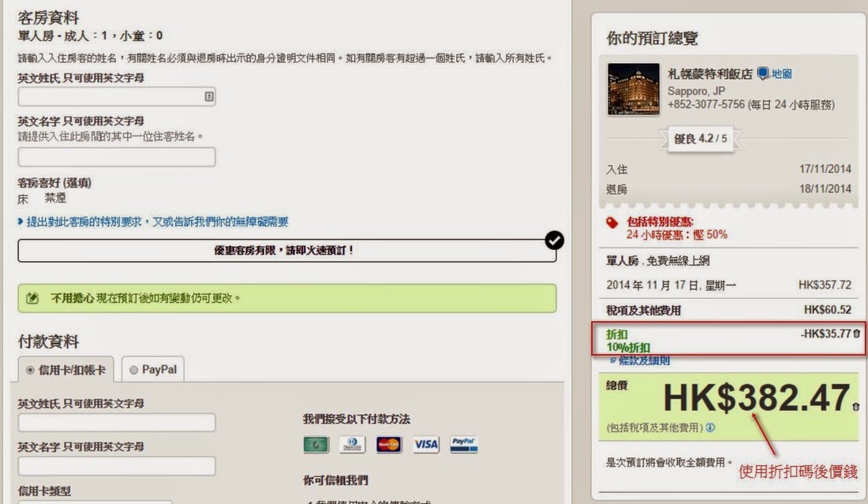
Task: Open the 地圖 map link
Action: [x=781, y=73]
